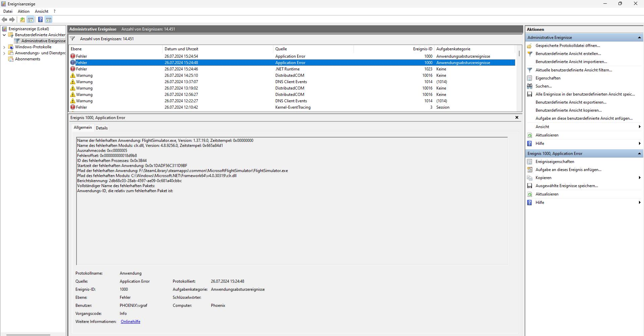Image resolution: width=644 pixels, height=336 pixels.
Task: Expand the Windows-Protokolle tree node
Action: pos(4,47)
